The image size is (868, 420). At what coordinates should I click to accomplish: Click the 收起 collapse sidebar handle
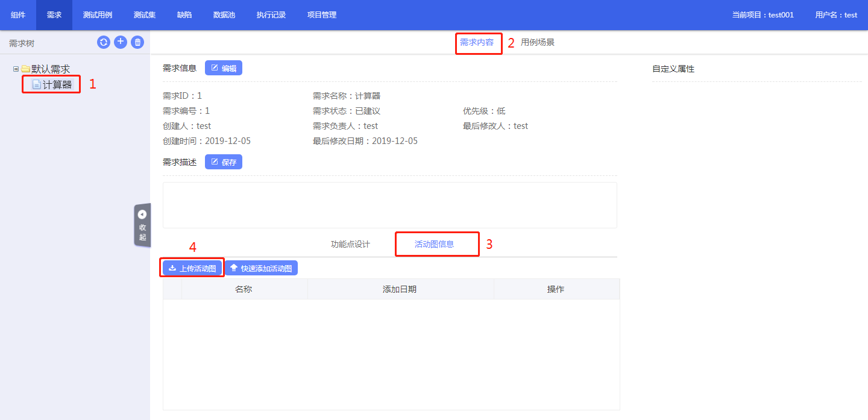(x=142, y=225)
